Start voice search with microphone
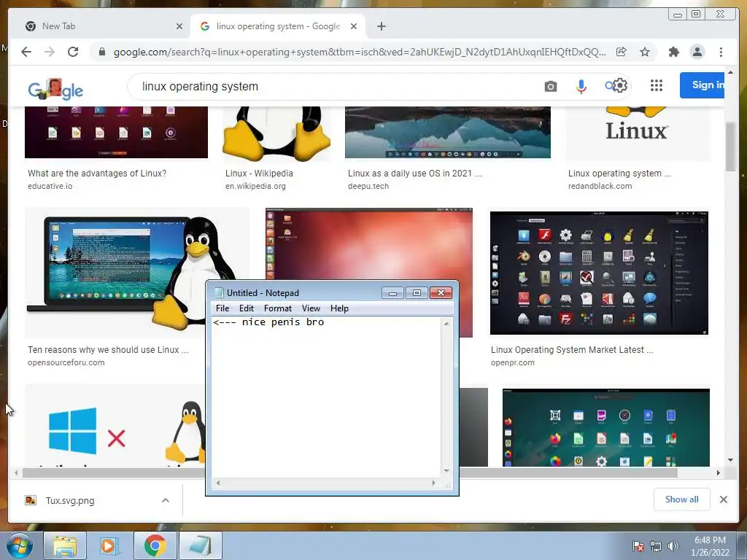 click(x=581, y=86)
